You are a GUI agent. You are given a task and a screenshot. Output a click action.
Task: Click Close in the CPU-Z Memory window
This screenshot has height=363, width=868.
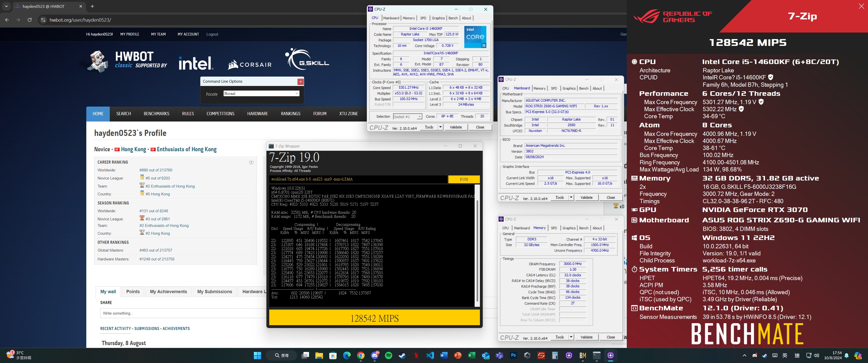pyautogui.click(x=611, y=337)
